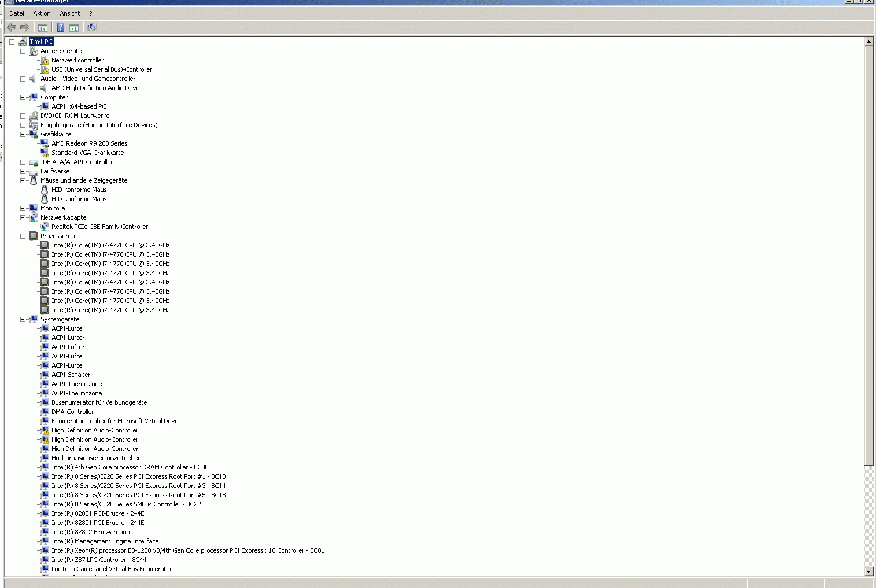
Task: Collapse the Mäuse und andere Zeigegeräte category
Action: 23,180
